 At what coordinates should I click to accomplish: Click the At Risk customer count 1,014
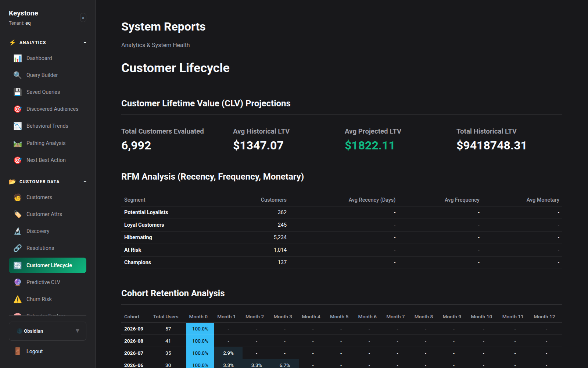(280, 250)
